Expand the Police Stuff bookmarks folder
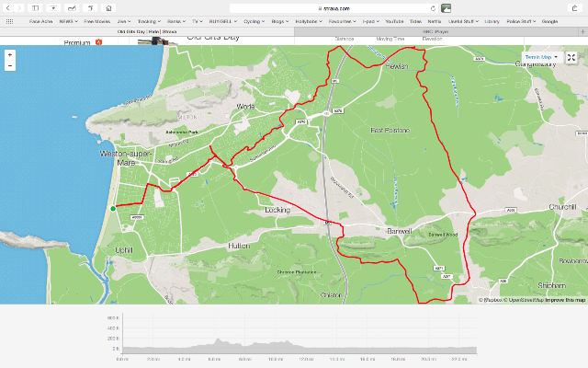 coord(521,21)
